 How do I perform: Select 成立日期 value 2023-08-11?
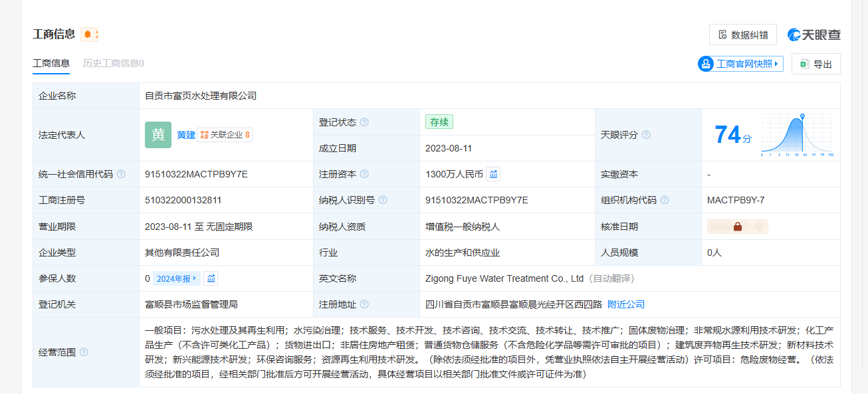click(449, 148)
